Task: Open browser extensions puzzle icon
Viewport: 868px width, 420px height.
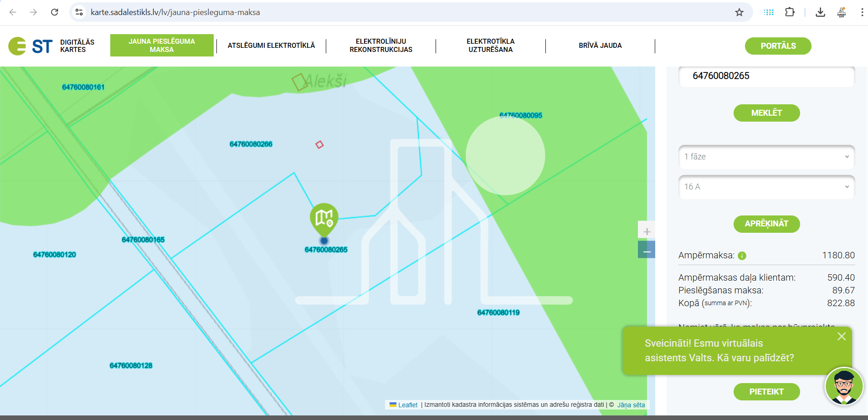Action: 790,12
